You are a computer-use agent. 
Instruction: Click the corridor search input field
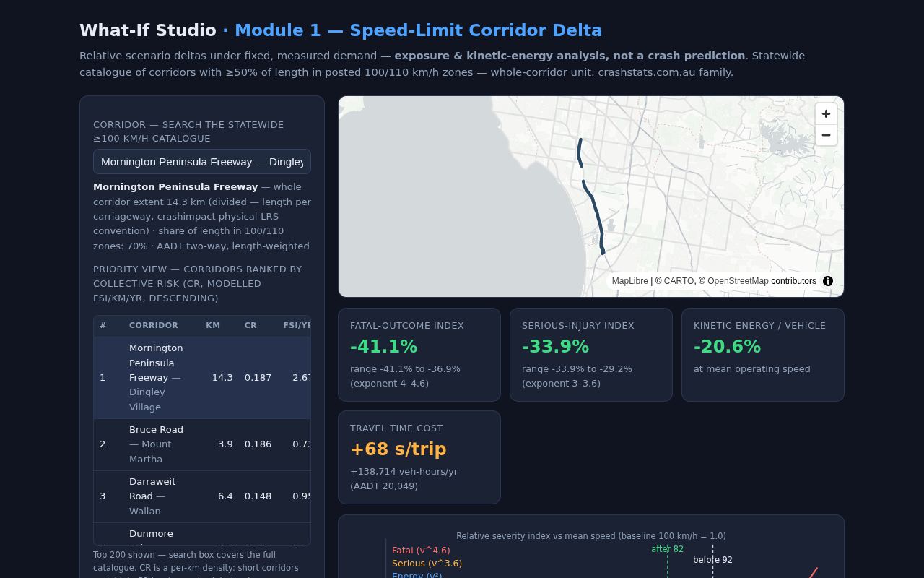point(202,162)
